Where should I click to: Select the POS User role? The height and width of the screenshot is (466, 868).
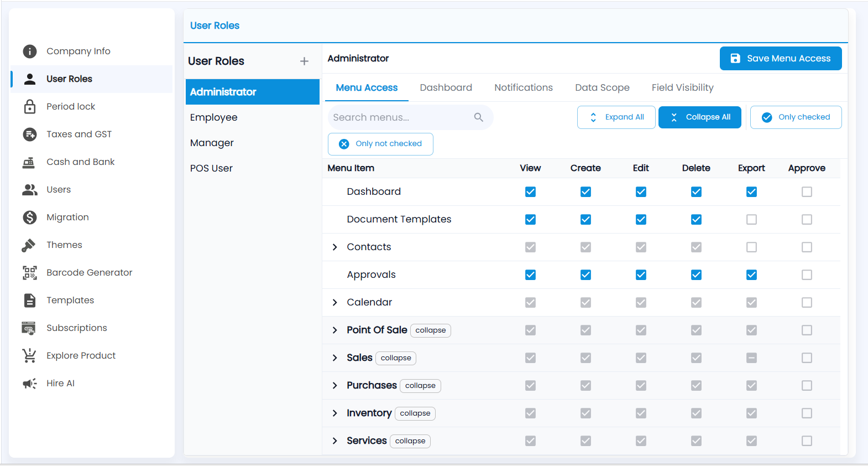(253, 168)
